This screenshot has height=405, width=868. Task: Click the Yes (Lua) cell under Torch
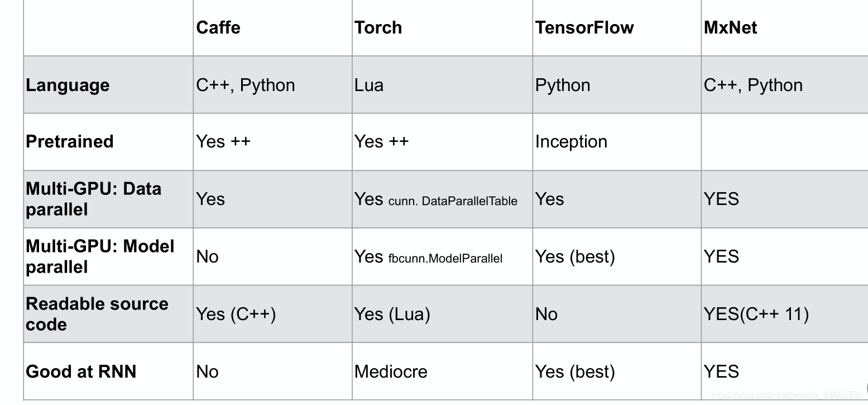392,314
